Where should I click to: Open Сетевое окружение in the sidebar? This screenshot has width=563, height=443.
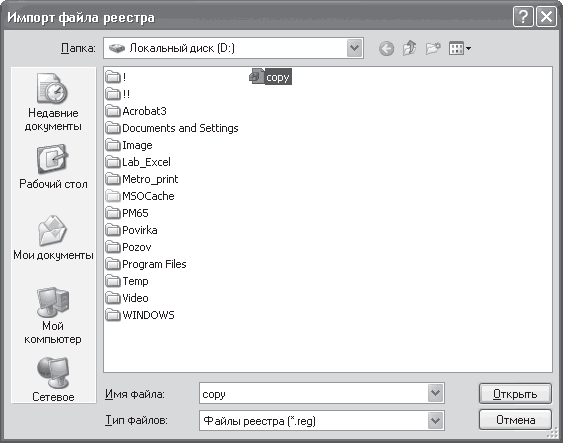pos(53,379)
